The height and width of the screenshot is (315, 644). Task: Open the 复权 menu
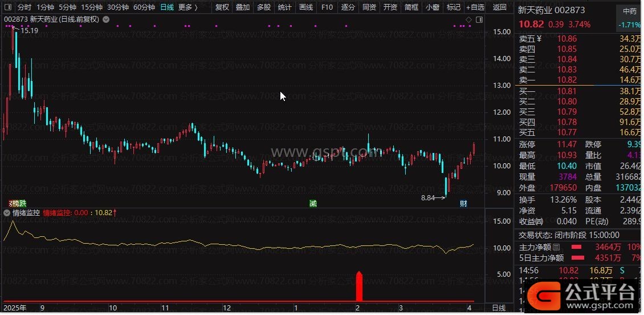point(222,7)
